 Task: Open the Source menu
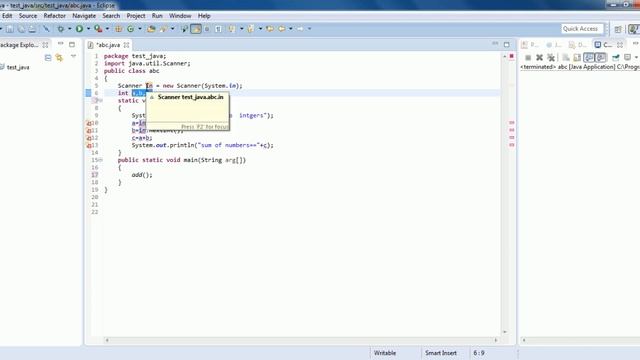28,16
